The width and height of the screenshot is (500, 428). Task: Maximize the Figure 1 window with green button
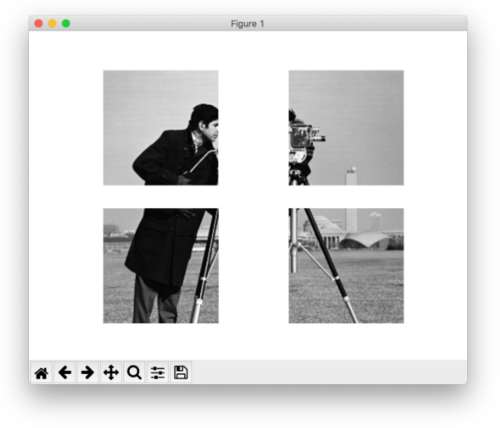(66, 24)
